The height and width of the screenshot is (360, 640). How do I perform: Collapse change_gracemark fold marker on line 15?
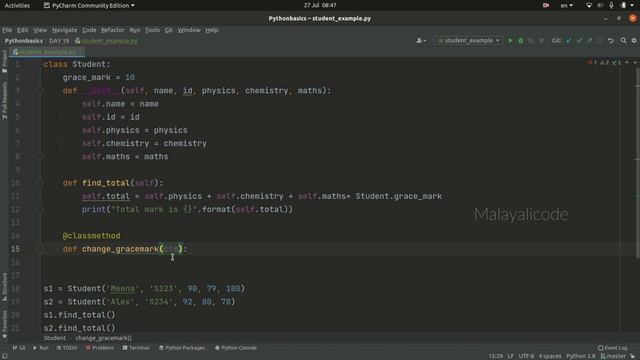[40, 249]
